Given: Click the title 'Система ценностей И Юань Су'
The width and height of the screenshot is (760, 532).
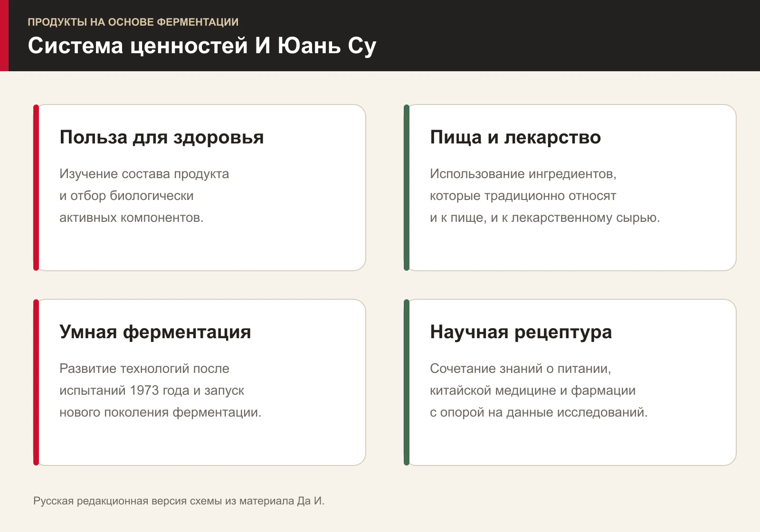Looking at the screenshot, I should coord(202,46).
